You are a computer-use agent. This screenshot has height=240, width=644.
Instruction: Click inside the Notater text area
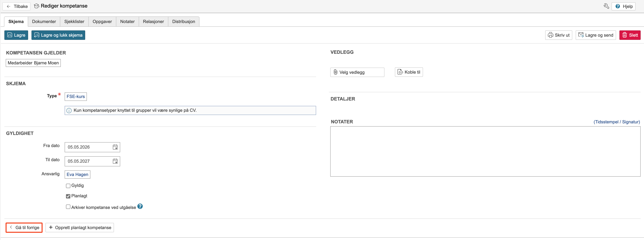coord(485,151)
